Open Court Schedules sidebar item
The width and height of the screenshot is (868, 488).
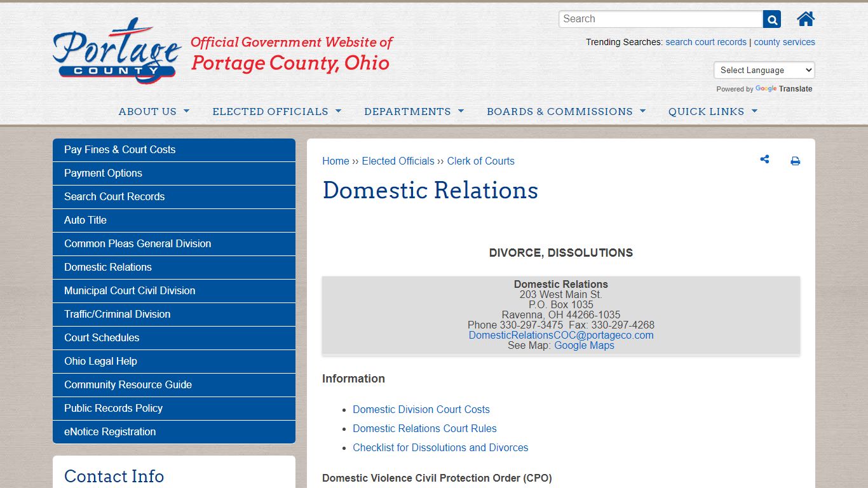click(x=174, y=338)
